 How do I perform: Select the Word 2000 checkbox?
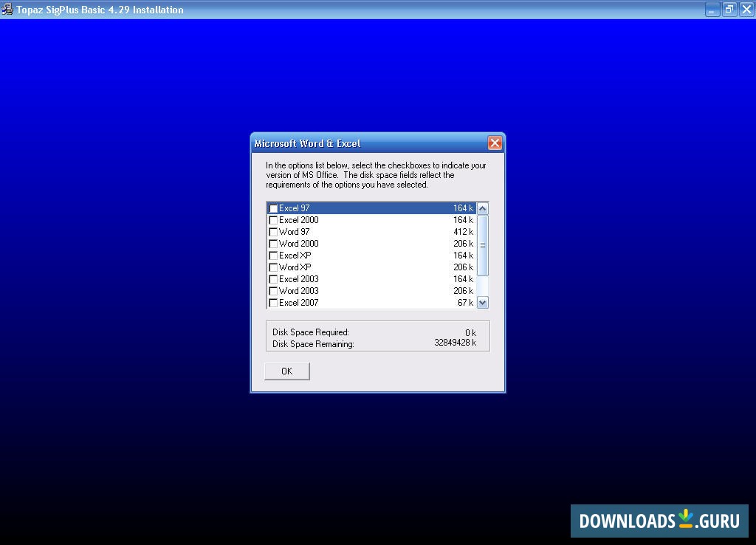pos(273,244)
